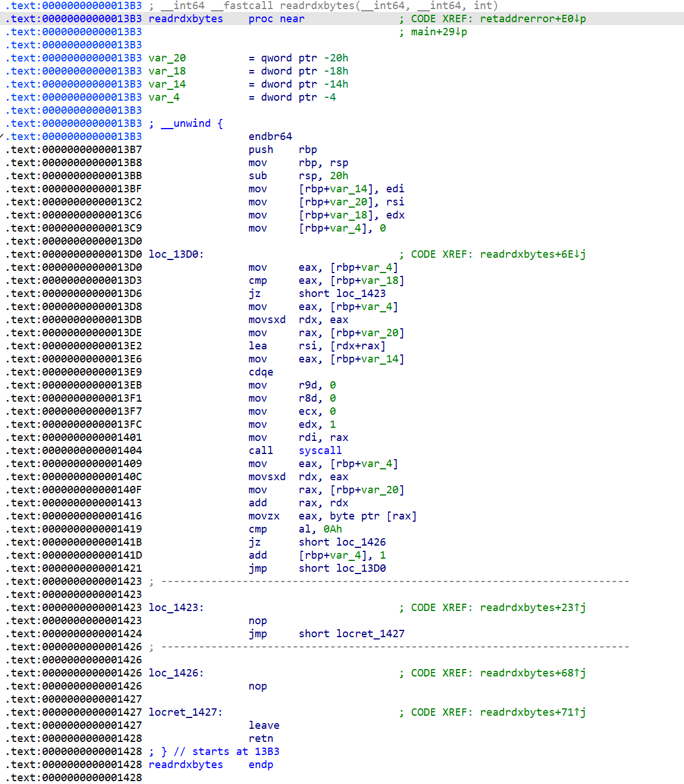Screen dimensions: 684x784
Task: Click the loc_13D0 label
Action: (176, 254)
